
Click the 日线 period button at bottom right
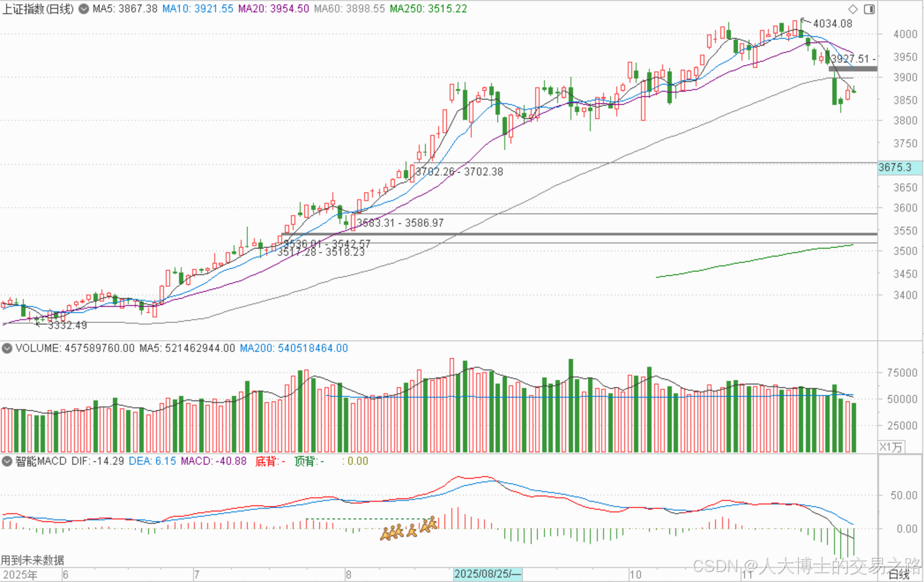click(x=898, y=574)
